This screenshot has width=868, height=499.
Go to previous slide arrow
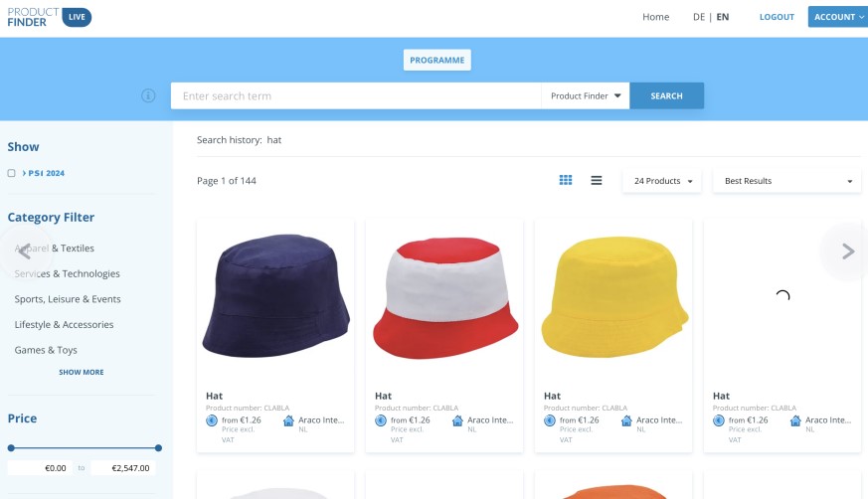point(24,251)
